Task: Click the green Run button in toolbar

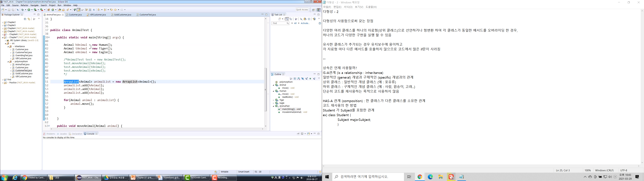Action: tap(29, 10)
